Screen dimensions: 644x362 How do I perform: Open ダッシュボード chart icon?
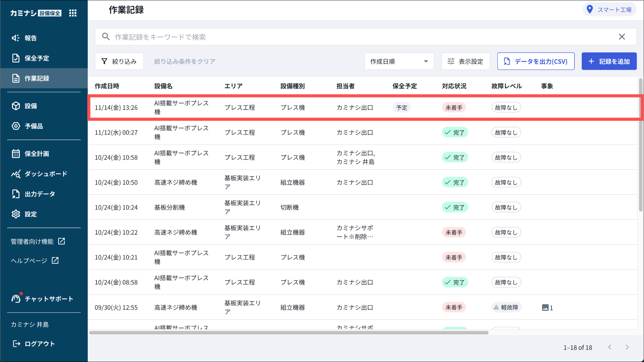coord(16,174)
